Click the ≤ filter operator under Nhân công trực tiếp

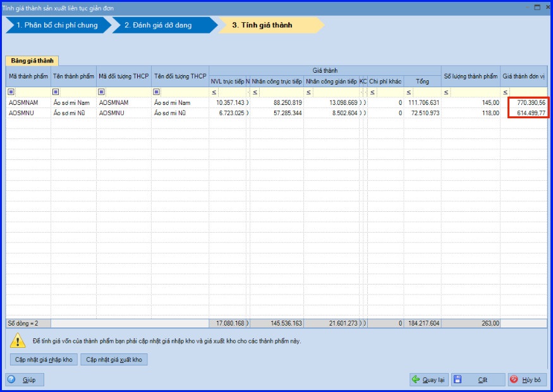click(255, 92)
